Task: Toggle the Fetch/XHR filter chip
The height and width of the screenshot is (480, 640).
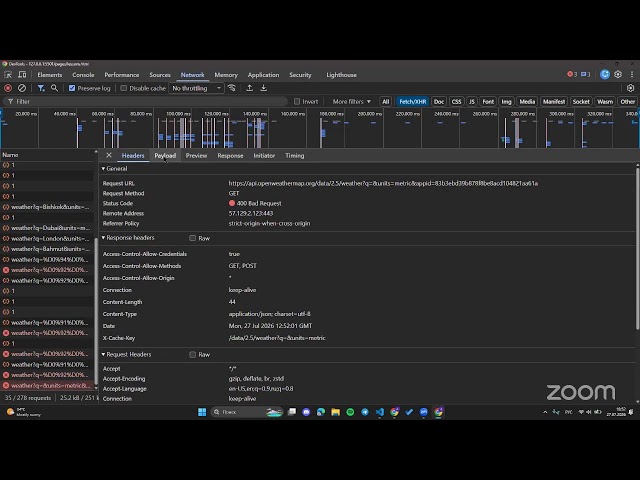Action: click(413, 101)
